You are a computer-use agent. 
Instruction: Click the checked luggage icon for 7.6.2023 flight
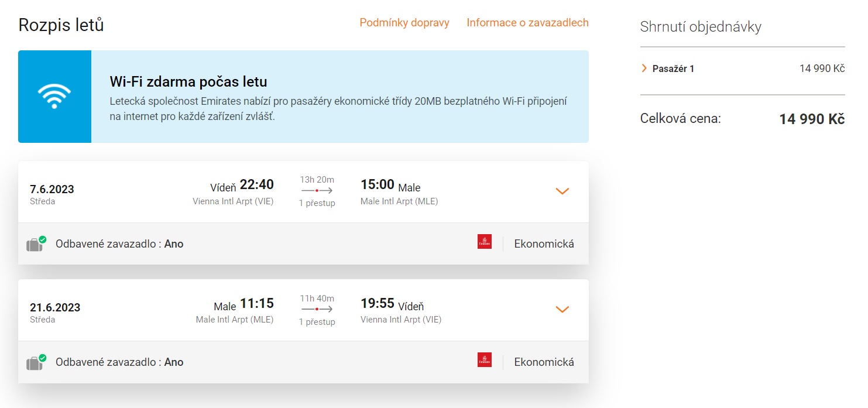pyautogui.click(x=36, y=244)
